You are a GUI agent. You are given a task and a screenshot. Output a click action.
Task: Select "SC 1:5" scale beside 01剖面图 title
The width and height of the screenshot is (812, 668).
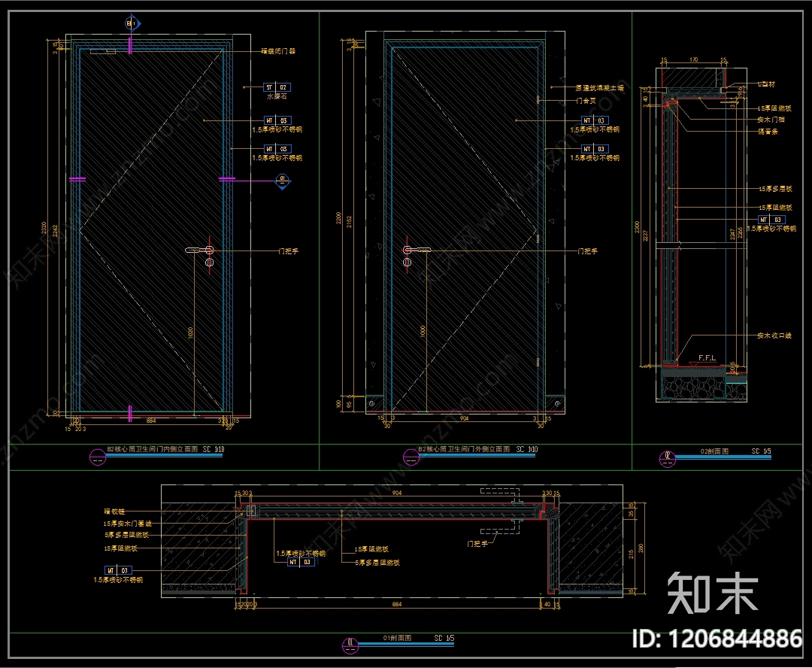[x=444, y=638]
